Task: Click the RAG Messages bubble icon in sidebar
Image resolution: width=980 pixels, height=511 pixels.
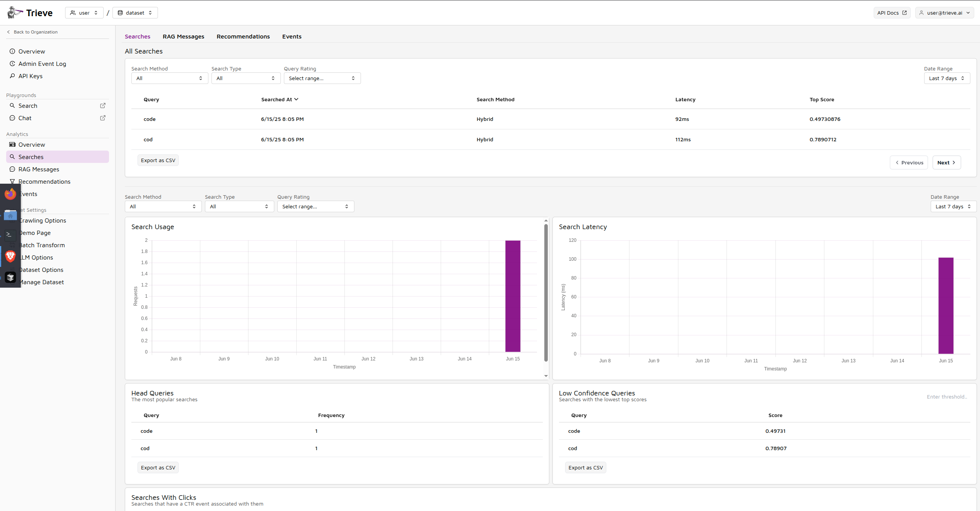Action: [x=12, y=169]
